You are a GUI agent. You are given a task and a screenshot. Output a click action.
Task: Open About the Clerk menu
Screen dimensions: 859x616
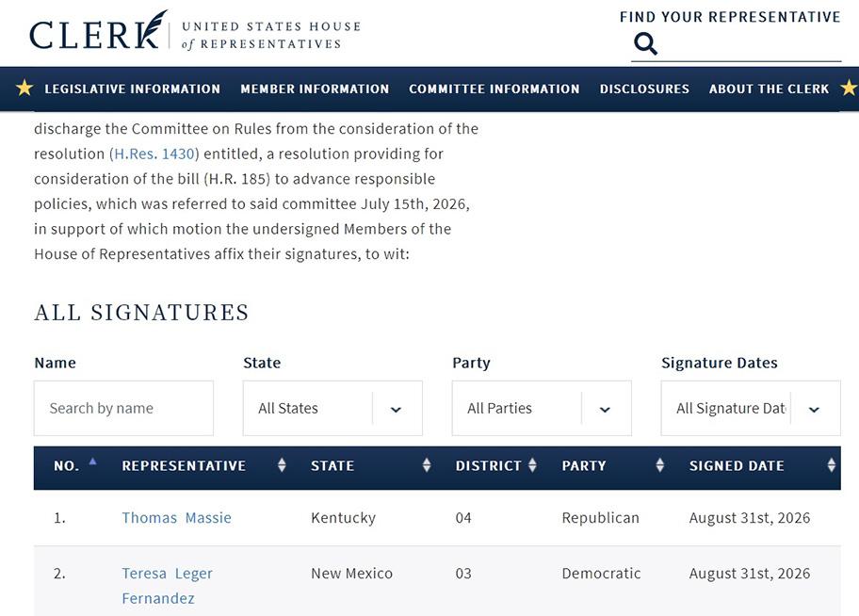(770, 89)
